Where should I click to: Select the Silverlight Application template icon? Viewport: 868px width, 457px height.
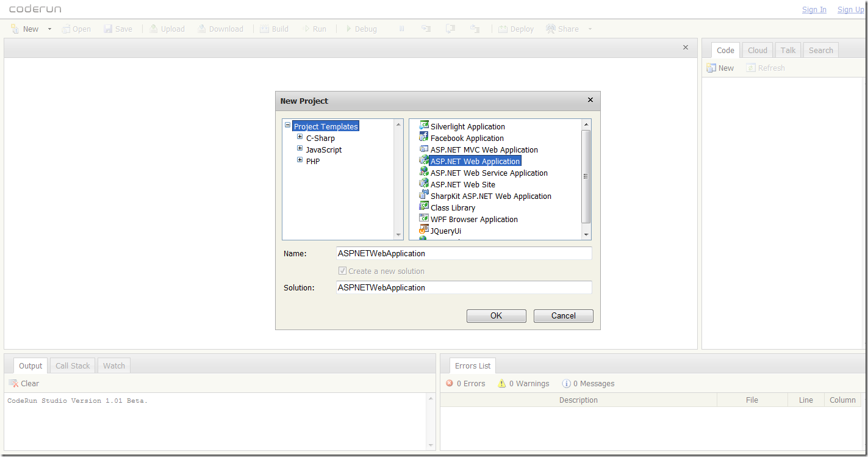[x=424, y=125]
